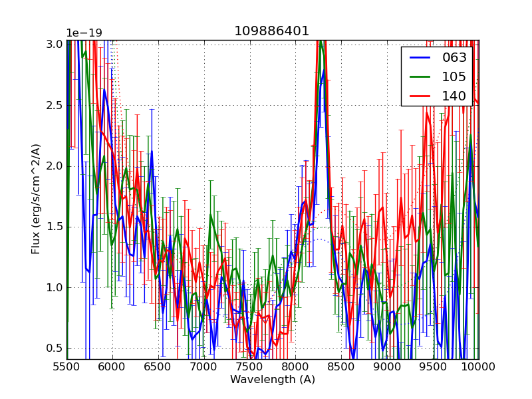Click the Wavelength (A) x-axis label
The height and width of the screenshot is (399, 532).
tap(273, 380)
